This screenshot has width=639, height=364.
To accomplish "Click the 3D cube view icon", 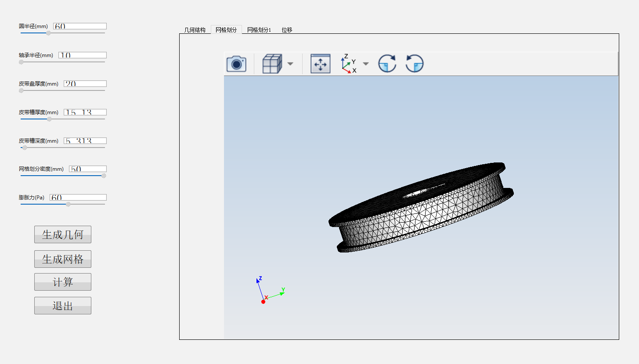I will [271, 64].
